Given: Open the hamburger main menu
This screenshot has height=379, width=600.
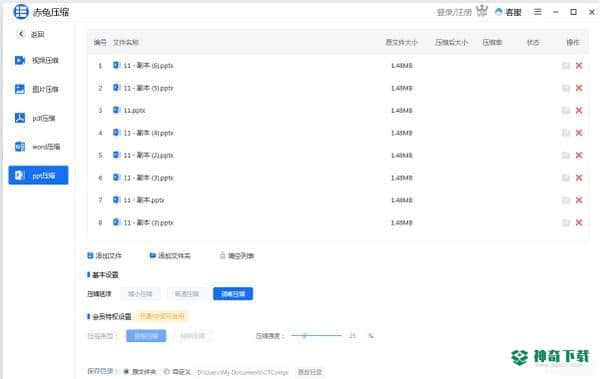Looking at the screenshot, I should pyautogui.click(x=538, y=12).
